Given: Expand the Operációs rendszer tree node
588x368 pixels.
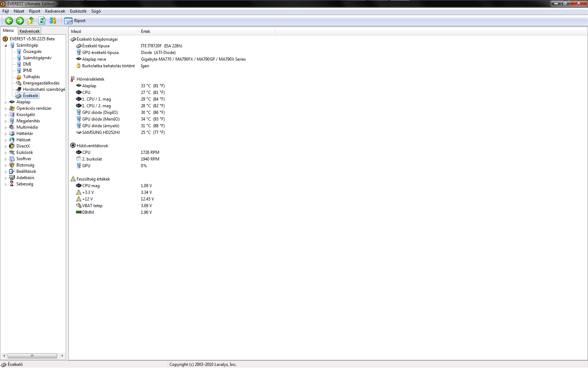Looking at the screenshot, I should (x=6, y=109).
